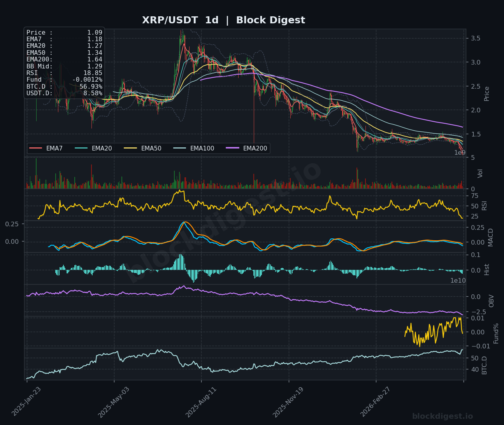Image resolution: width=504 pixels, height=425 pixels.
Task: Click the purple EMA200 legend line sample
Action: (x=233, y=148)
